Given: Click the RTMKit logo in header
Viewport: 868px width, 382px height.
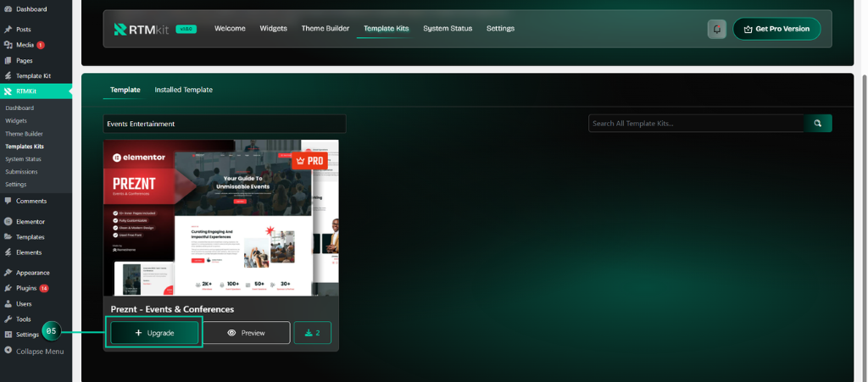Looking at the screenshot, I should [142, 29].
